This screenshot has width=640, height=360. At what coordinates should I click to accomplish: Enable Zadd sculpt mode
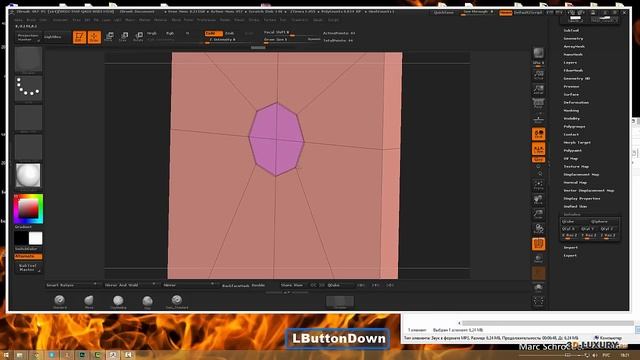213,33
